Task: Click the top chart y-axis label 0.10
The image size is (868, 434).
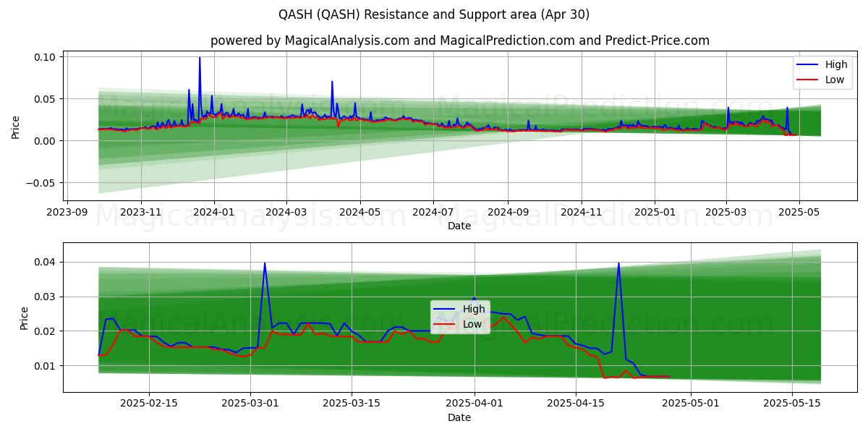Action: [x=45, y=56]
